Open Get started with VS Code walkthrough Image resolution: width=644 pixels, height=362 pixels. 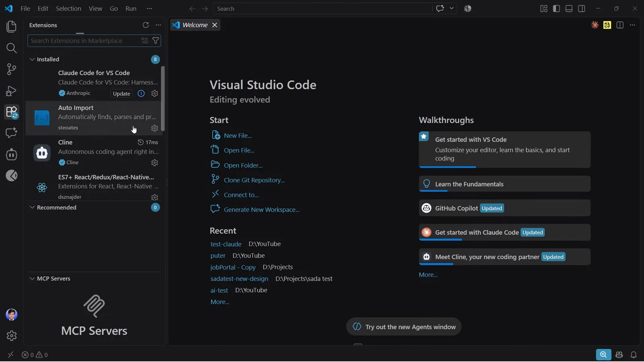[504, 150]
